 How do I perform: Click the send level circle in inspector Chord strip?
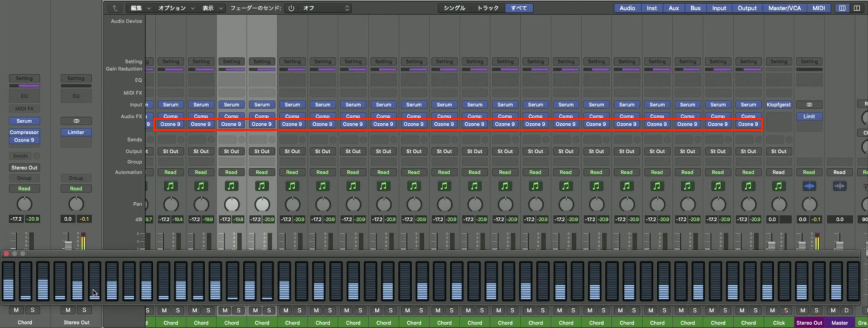tap(36, 156)
